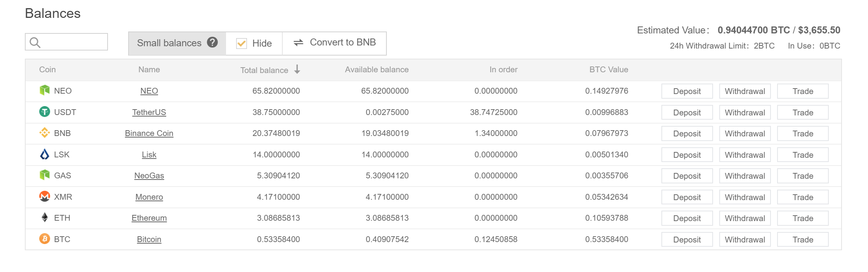The height and width of the screenshot is (272, 868).
Task: Click Trade in the ETH row
Action: pos(803,218)
